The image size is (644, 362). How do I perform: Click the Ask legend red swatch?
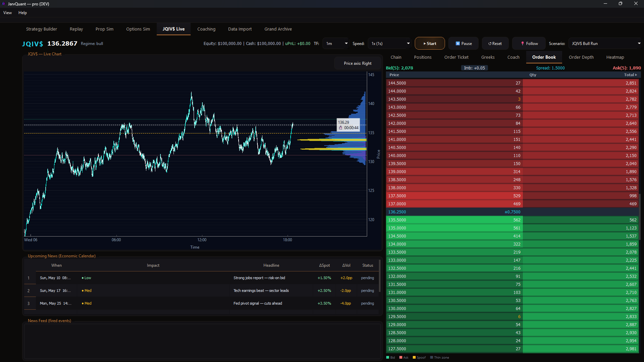pyautogui.click(x=401, y=358)
